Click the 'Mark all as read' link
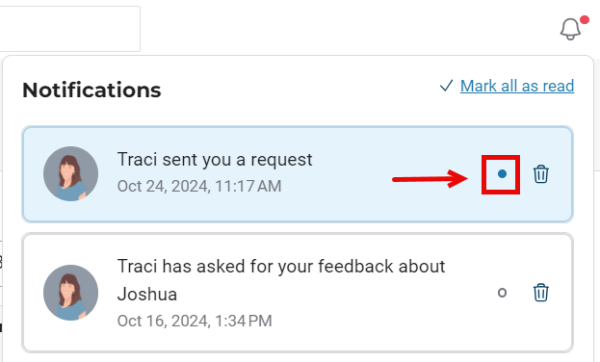 pyautogui.click(x=517, y=86)
